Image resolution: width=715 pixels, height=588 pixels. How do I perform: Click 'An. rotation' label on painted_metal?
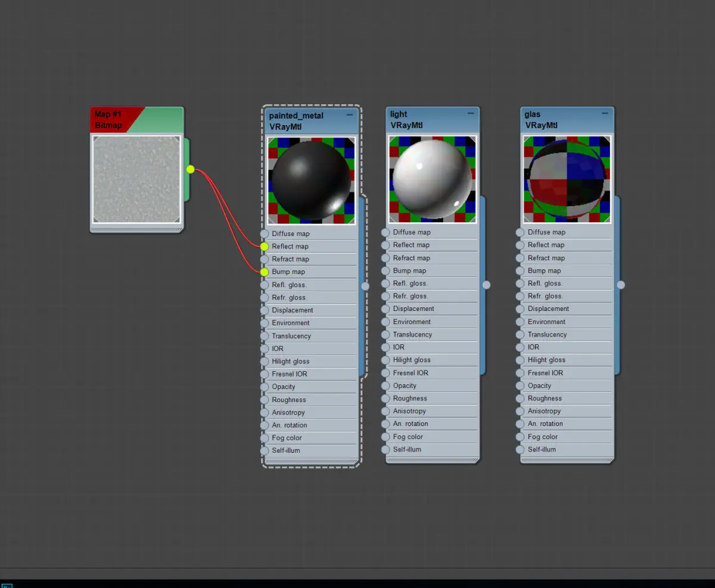290,425
